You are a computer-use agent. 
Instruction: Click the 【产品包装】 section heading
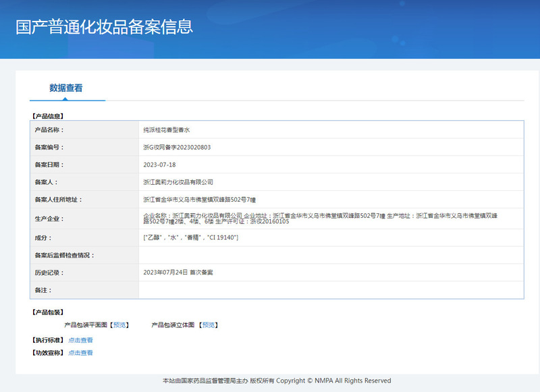pos(47,312)
